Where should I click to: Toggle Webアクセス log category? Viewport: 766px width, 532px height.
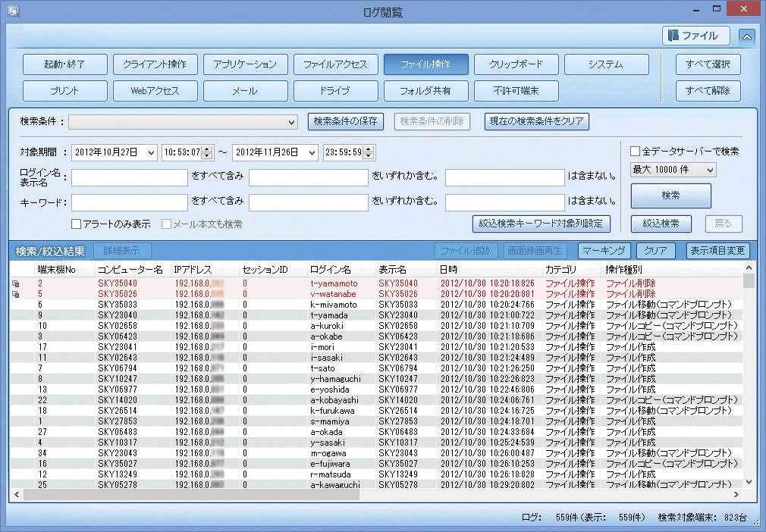pyautogui.click(x=155, y=91)
